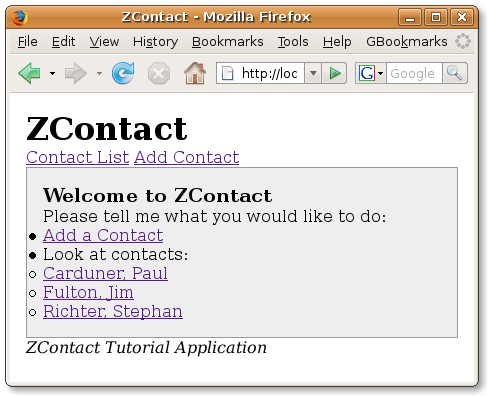Go to Home page icon
The height and width of the screenshot is (396, 488).
195,73
